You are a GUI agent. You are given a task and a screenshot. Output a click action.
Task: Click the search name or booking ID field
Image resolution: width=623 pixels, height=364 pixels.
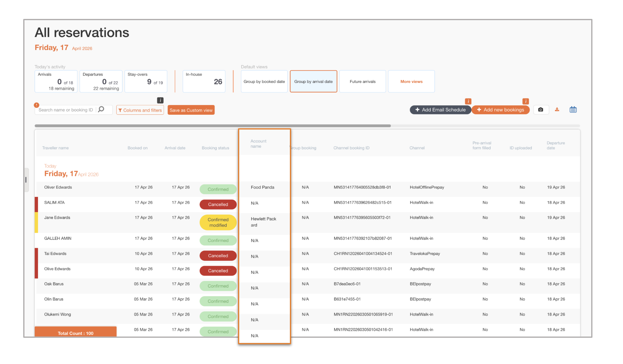[66, 110]
